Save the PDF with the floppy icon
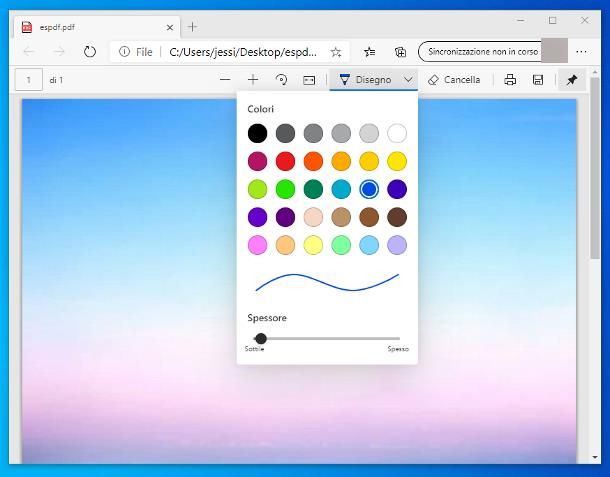The height and width of the screenshot is (477, 610). pos(538,80)
